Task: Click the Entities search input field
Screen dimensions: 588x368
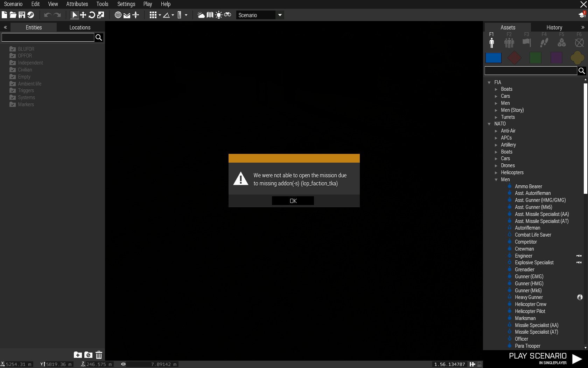Action: tap(48, 38)
